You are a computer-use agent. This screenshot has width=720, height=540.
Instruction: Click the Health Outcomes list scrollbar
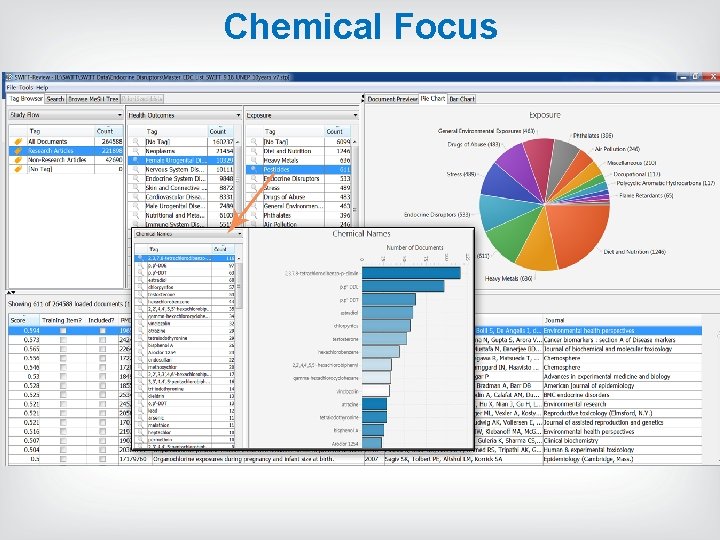(239, 184)
